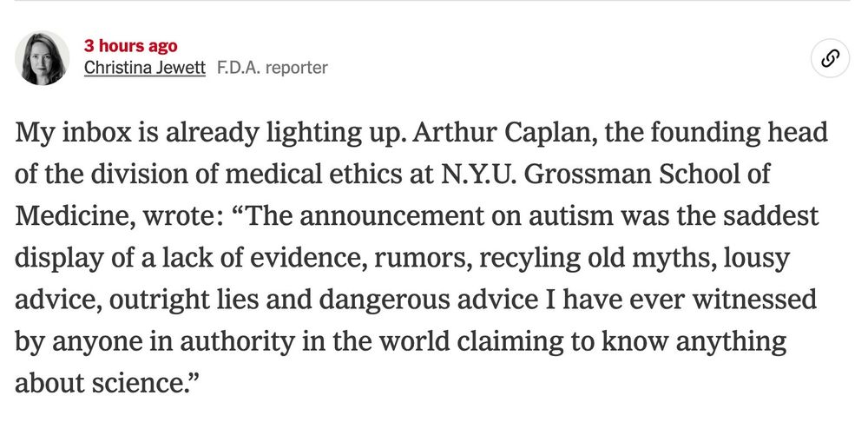Image resolution: width=868 pixels, height=429 pixels.
Task: Click the word "witnessed" in the paragraph
Action: point(754,299)
